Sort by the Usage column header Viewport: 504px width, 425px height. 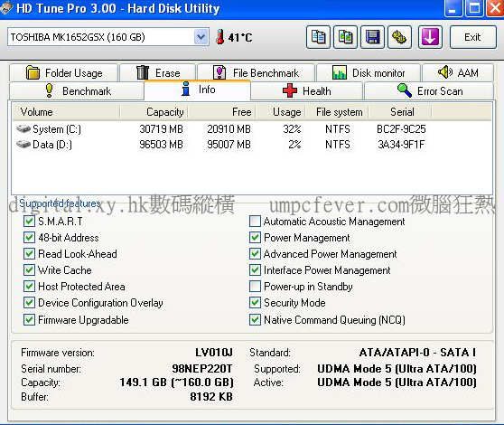[x=281, y=112]
